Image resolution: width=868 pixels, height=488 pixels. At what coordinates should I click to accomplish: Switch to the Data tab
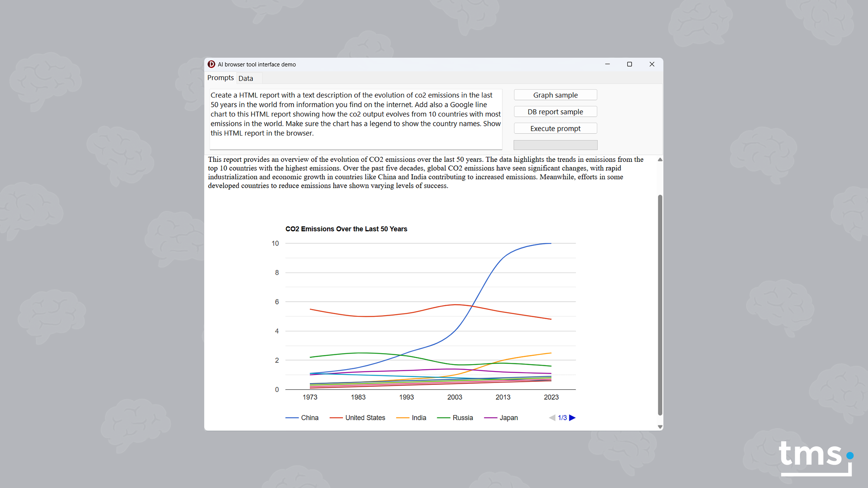pos(246,78)
